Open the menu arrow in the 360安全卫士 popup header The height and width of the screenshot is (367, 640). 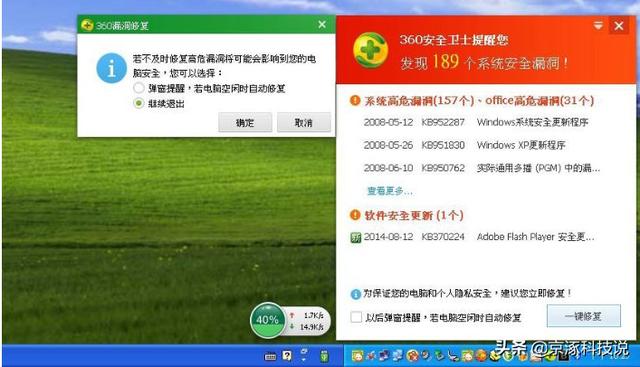pos(598,26)
